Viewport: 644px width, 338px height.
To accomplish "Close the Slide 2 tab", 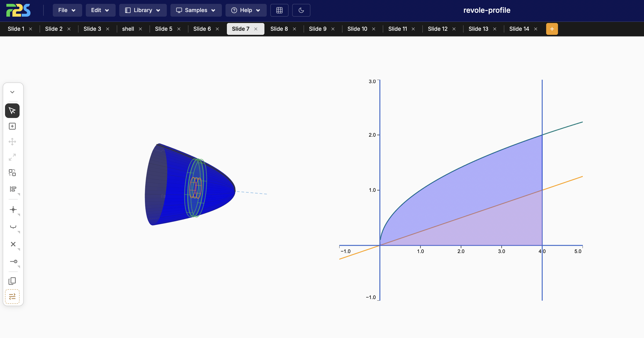I will pyautogui.click(x=69, y=29).
